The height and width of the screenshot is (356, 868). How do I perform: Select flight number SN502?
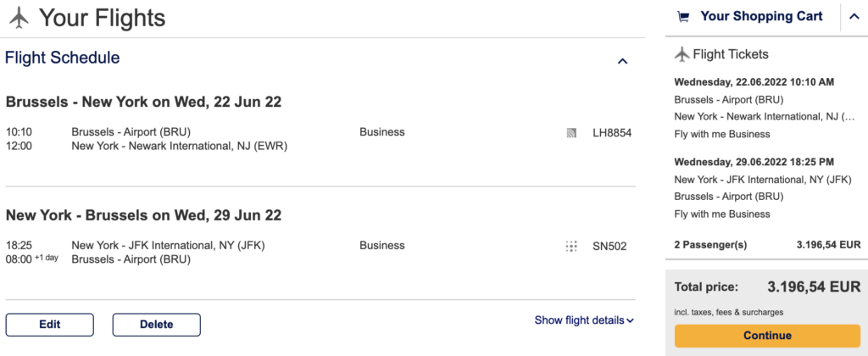point(609,247)
